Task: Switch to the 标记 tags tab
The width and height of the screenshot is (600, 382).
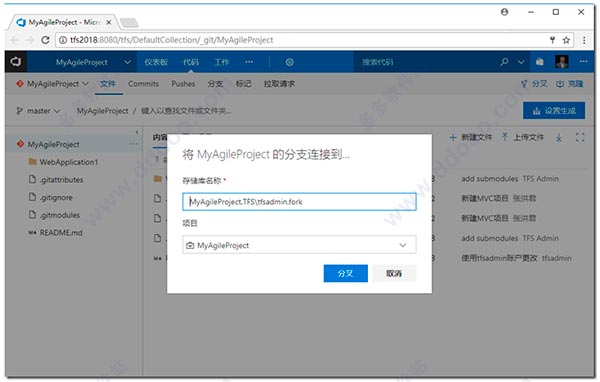Action: [243, 84]
